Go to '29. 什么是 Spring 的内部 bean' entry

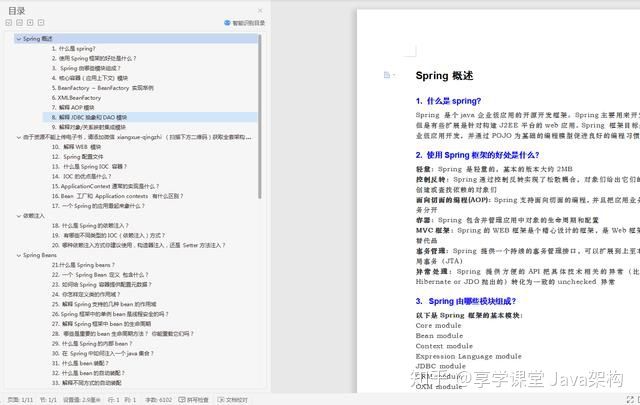click(x=92, y=344)
